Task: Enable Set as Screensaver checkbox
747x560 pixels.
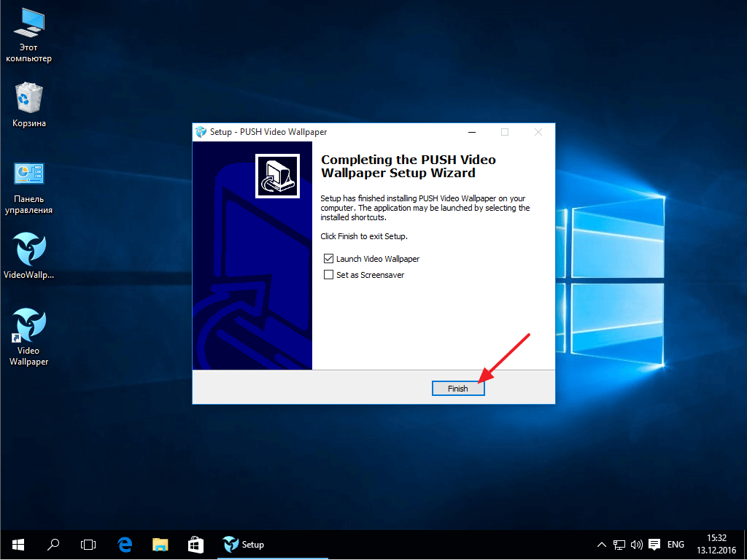Action: (328, 275)
